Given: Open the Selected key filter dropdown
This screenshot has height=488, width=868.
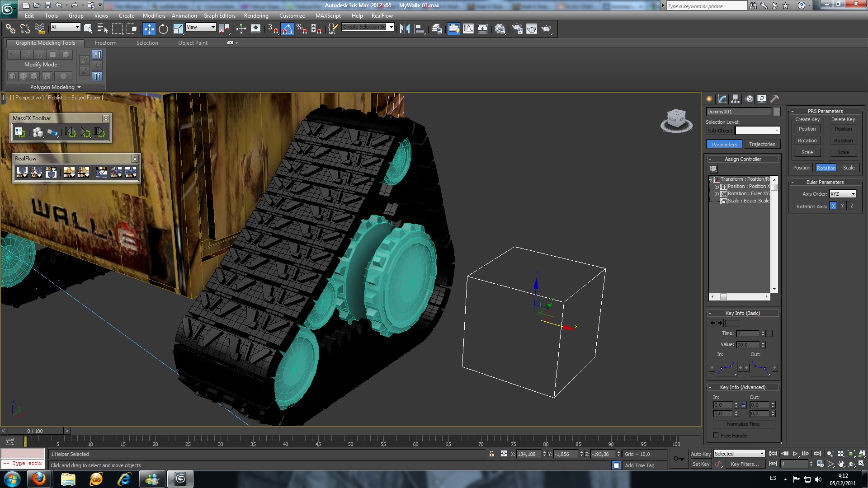Looking at the screenshot, I should pyautogui.click(x=739, y=454).
